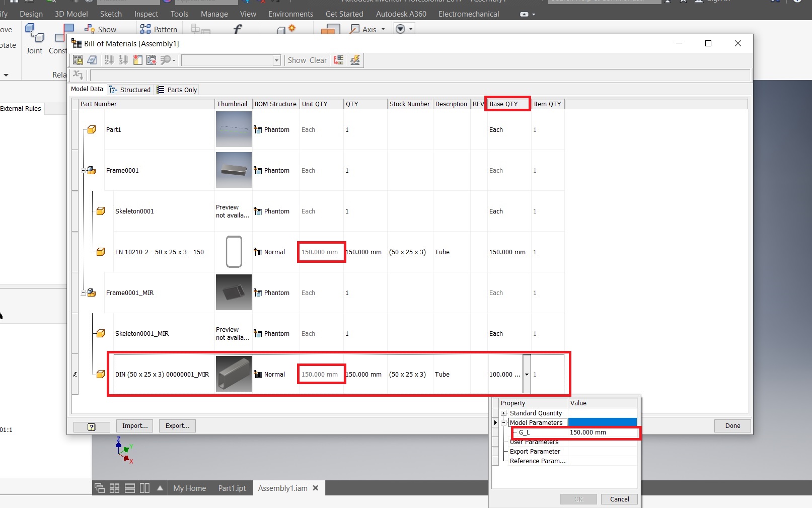Click the Pattern icon in the ribbon
This screenshot has width=812, height=508.
click(x=145, y=29)
